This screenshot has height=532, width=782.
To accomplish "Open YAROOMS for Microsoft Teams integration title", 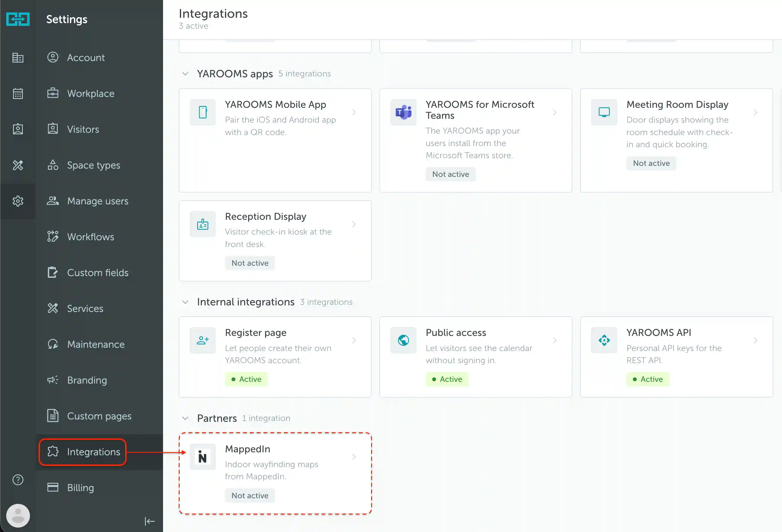I will tap(480, 110).
